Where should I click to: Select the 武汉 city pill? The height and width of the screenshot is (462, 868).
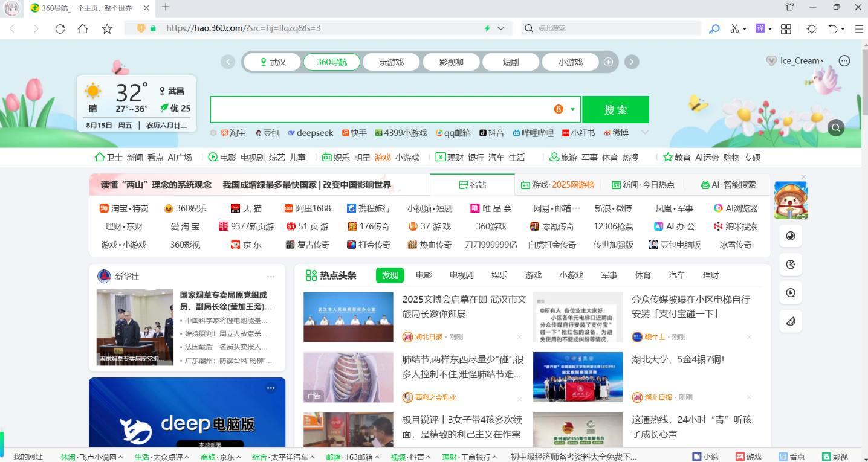point(271,62)
